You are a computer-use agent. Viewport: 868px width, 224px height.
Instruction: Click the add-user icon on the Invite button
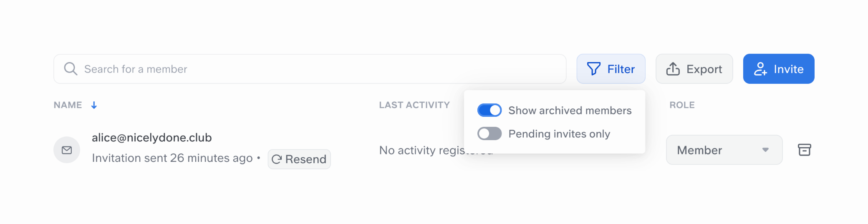760,69
